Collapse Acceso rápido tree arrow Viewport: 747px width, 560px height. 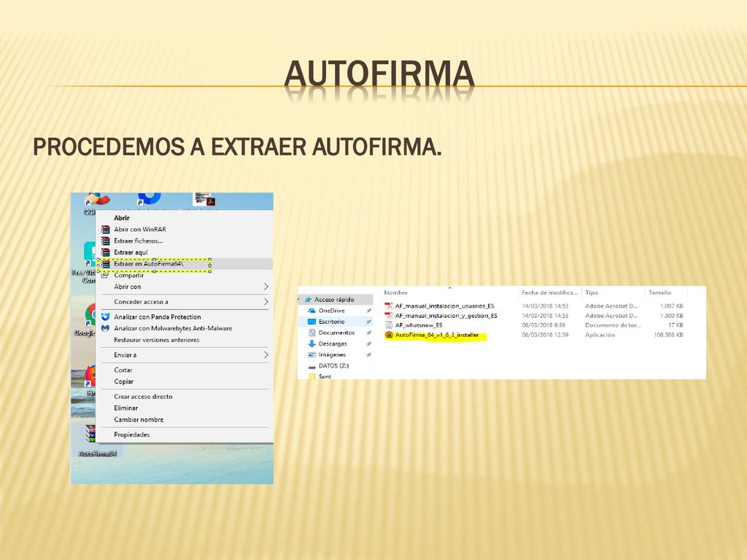pyautogui.click(x=299, y=300)
